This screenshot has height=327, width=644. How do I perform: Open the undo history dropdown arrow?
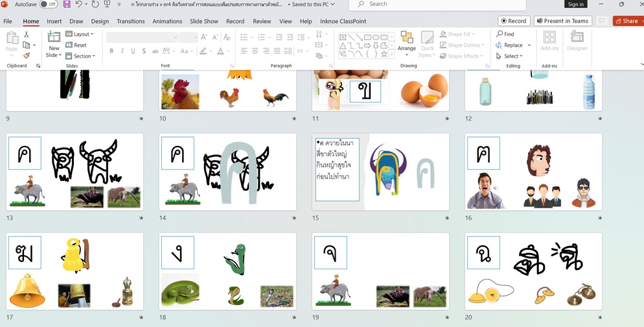86,4
